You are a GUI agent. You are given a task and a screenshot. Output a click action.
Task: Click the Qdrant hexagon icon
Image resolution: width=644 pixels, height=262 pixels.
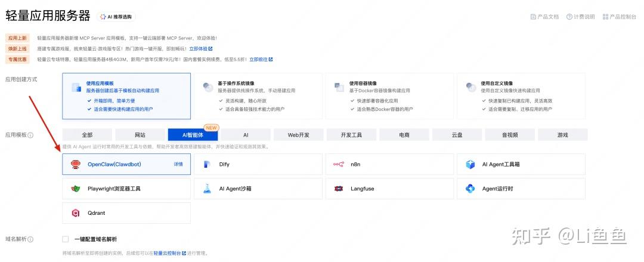point(75,213)
